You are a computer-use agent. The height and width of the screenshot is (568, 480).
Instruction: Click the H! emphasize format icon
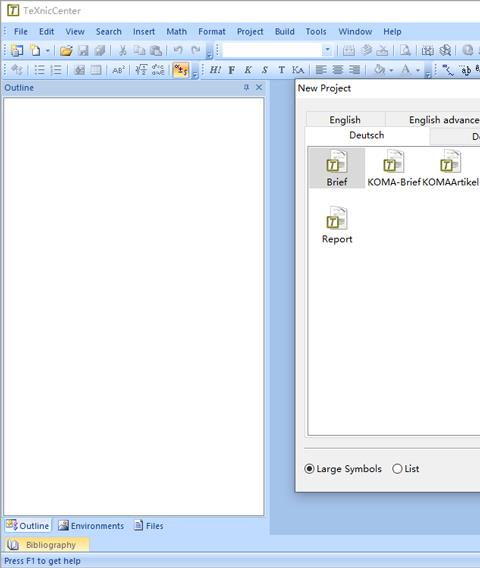pyautogui.click(x=215, y=70)
